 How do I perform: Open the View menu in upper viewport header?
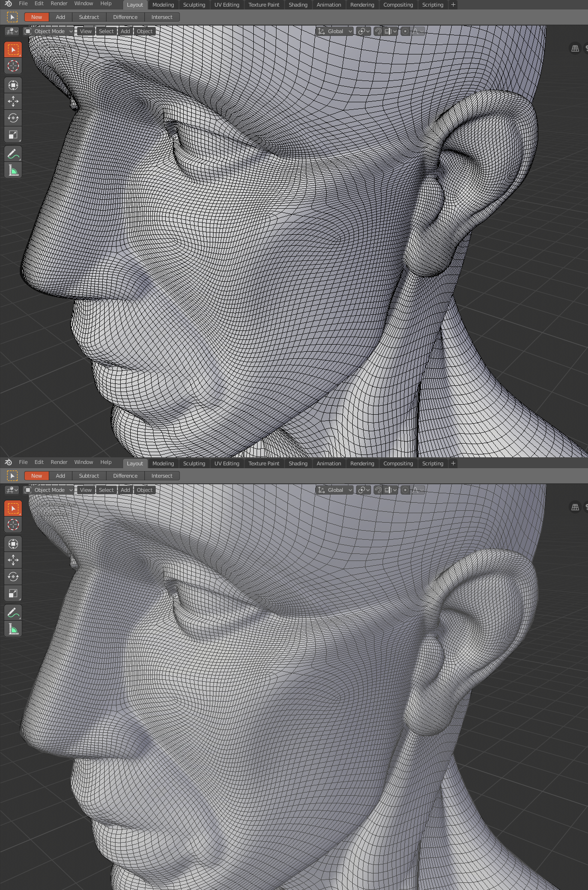click(x=86, y=31)
